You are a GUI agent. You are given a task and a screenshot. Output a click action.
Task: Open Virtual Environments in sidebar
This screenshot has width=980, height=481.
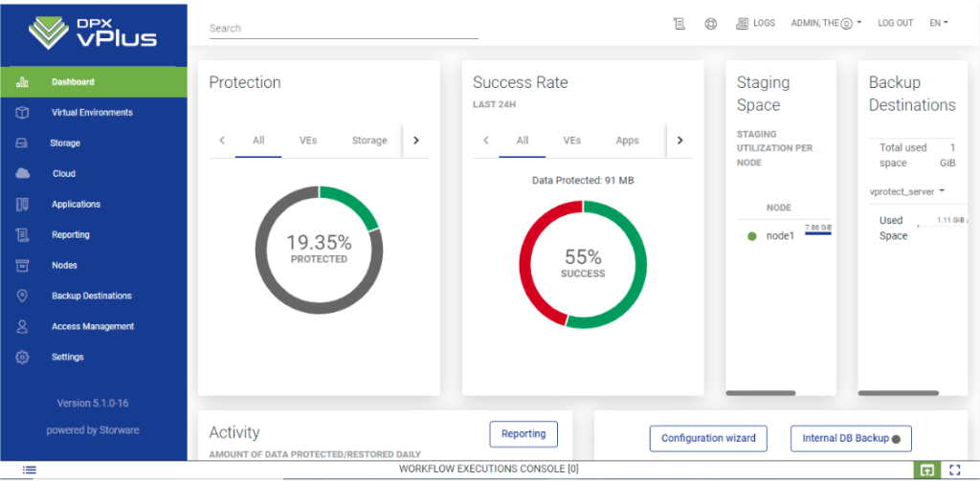[93, 113]
